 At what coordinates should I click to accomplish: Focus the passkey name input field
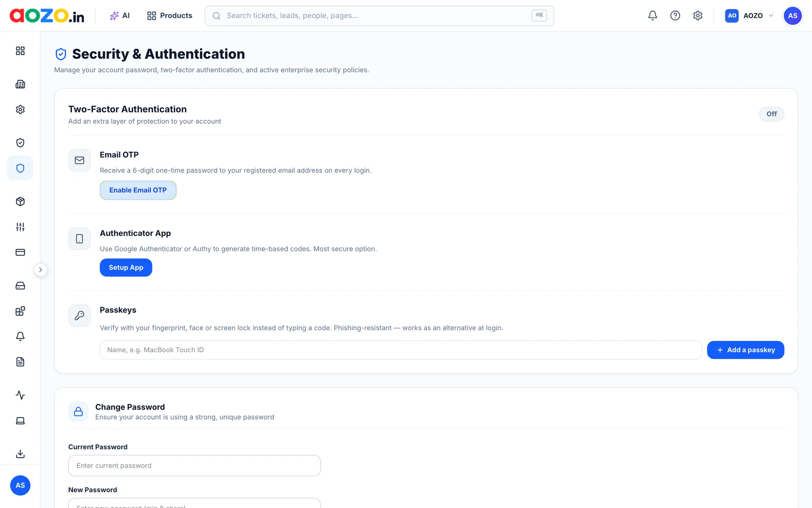coord(401,350)
